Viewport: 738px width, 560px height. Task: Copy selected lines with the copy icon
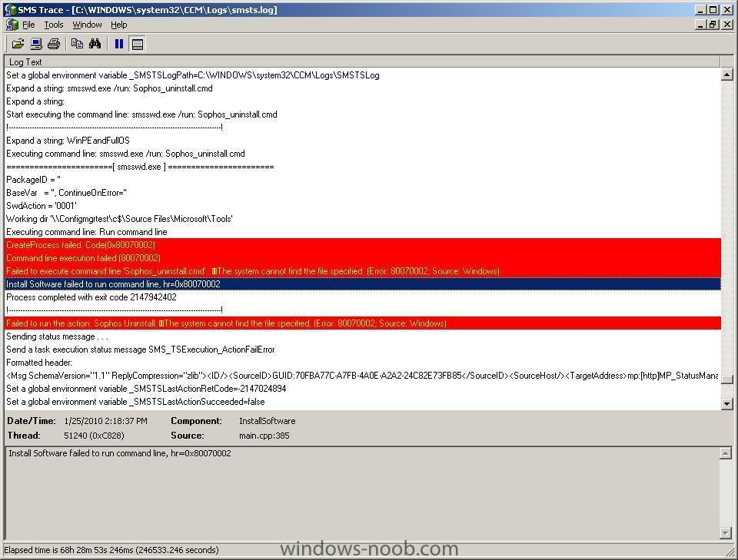(77, 45)
